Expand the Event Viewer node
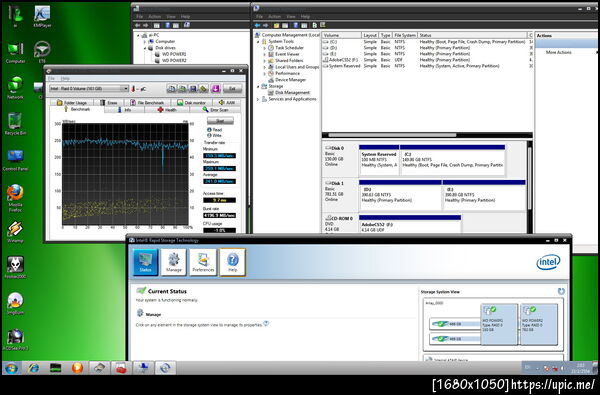 (x=264, y=54)
